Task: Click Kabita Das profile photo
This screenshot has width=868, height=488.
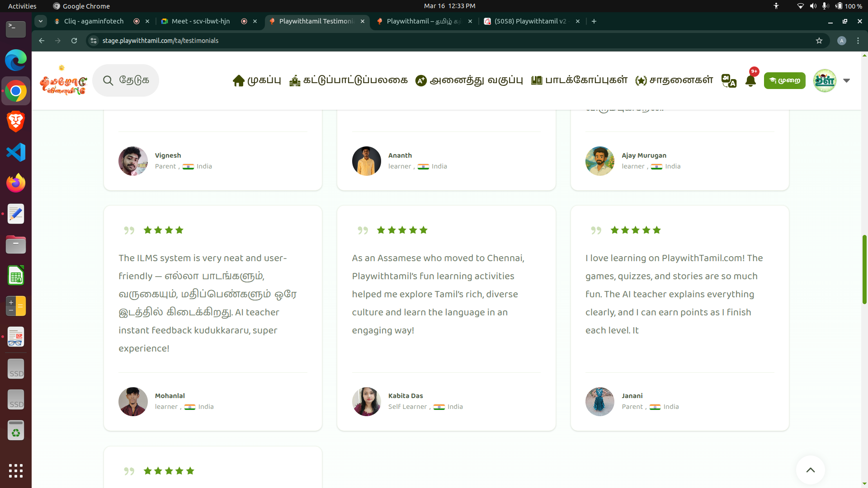Action: pyautogui.click(x=366, y=401)
